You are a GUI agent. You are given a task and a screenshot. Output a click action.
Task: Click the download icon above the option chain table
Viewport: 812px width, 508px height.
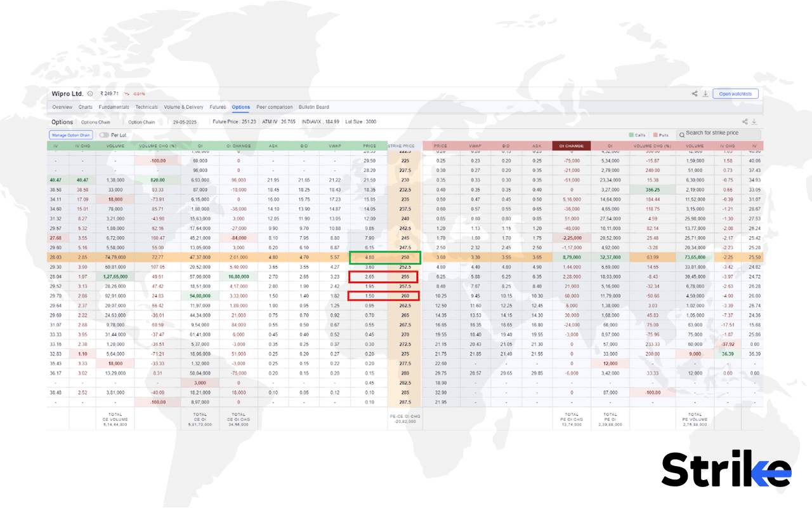click(x=754, y=121)
